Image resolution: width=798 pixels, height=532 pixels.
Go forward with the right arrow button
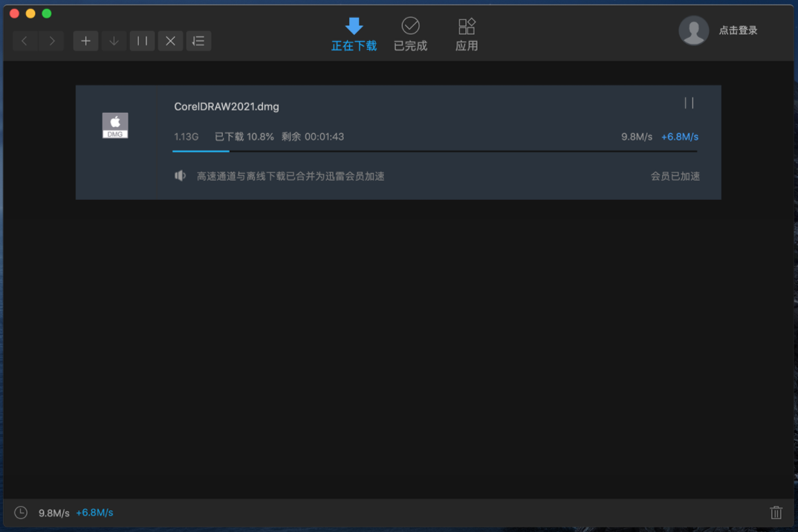51,41
